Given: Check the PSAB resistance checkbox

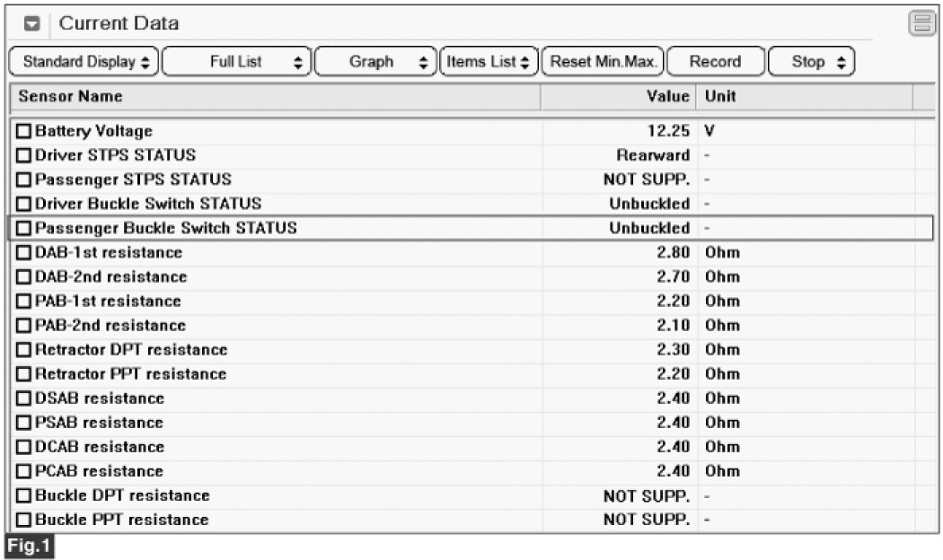Looking at the screenshot, I should tap(23, 423).
